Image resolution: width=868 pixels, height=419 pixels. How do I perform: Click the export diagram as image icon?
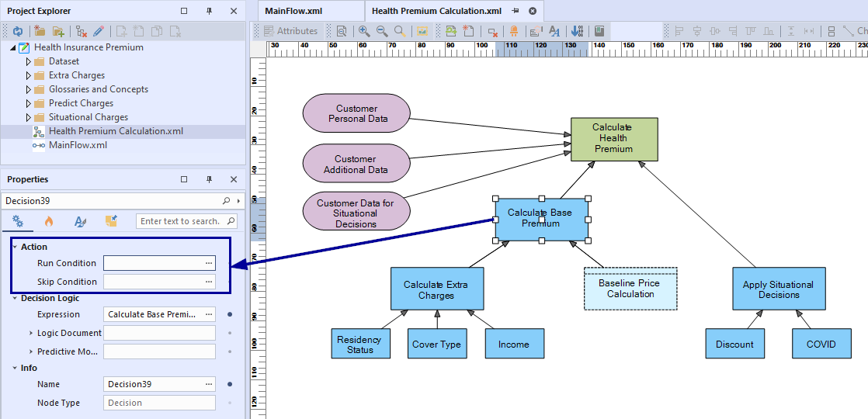click(422, 31)
